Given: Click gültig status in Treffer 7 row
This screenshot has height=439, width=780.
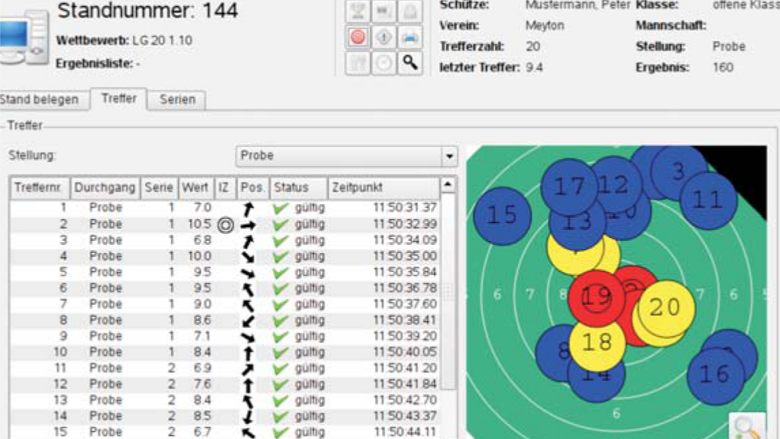Looking at the screenshot, I should click(309, 304).
